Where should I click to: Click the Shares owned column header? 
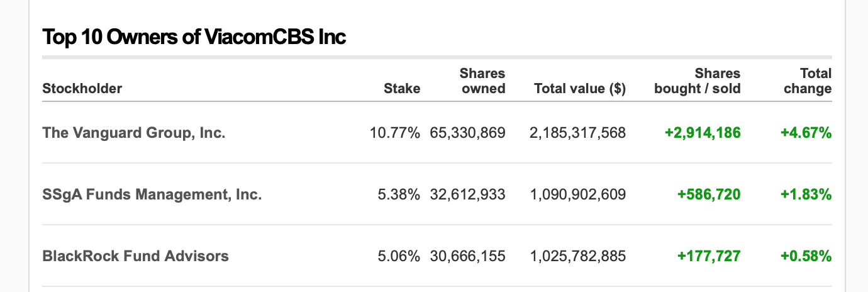[482, 81]
